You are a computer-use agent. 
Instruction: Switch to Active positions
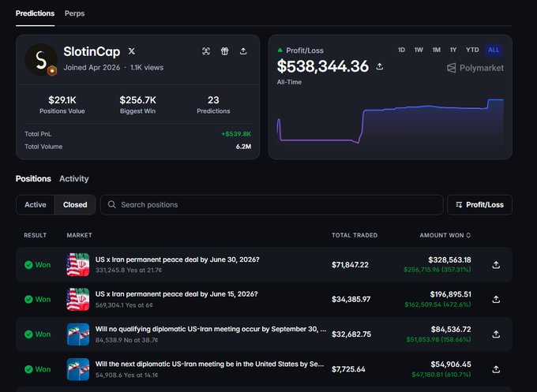click(x=36, y=204)
